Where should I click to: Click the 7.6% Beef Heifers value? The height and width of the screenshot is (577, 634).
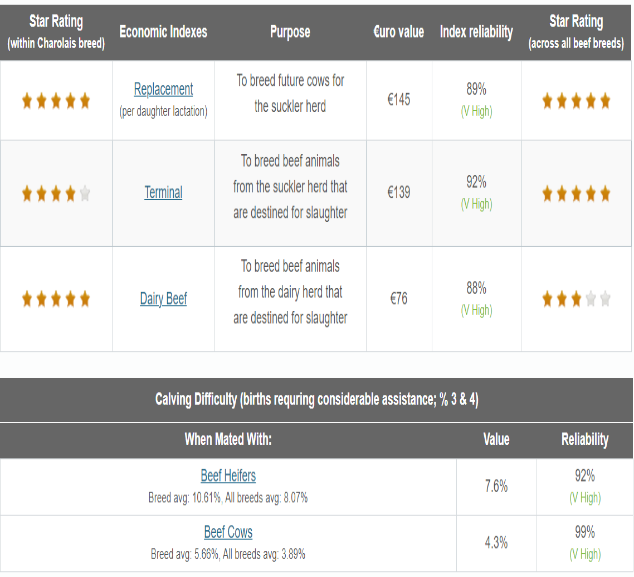click(x=496, y=486)
